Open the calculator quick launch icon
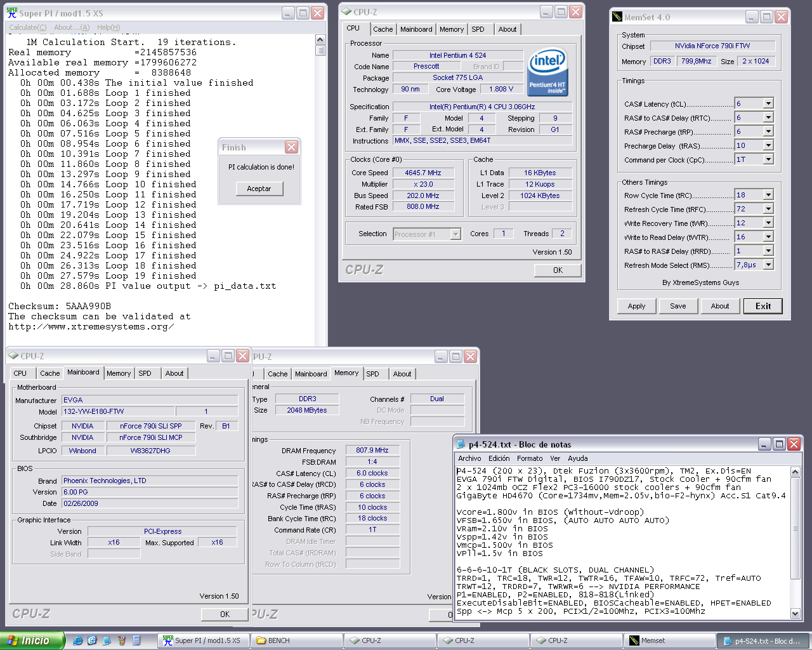 (x=136, y=640)
